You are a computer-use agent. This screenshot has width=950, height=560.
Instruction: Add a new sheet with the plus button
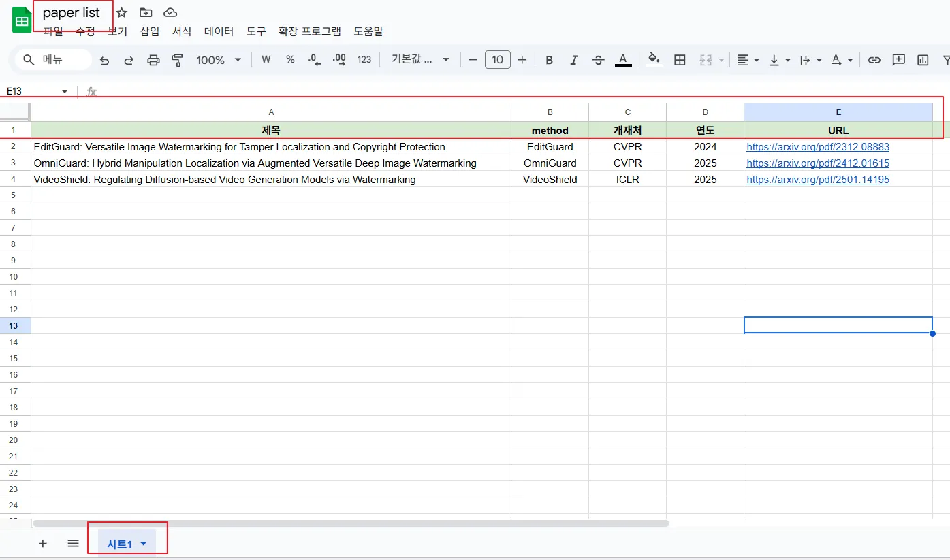[x=43, y=544]
